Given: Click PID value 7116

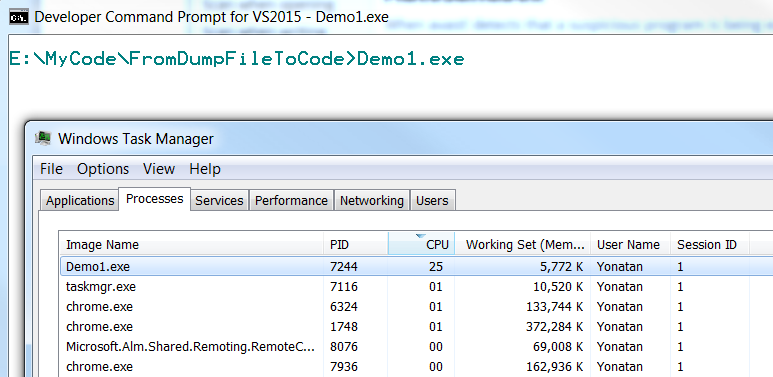Looking at the screenshot, I should pos(344,287).
